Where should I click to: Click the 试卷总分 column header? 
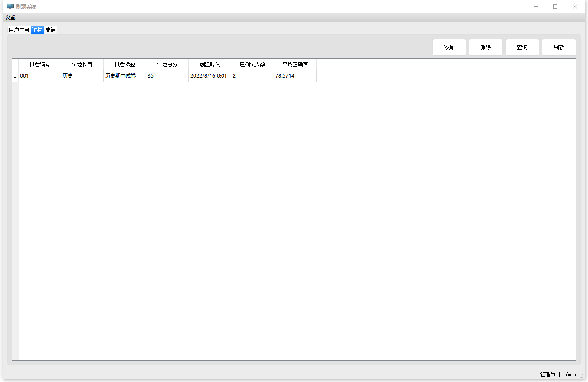[167, 64]
